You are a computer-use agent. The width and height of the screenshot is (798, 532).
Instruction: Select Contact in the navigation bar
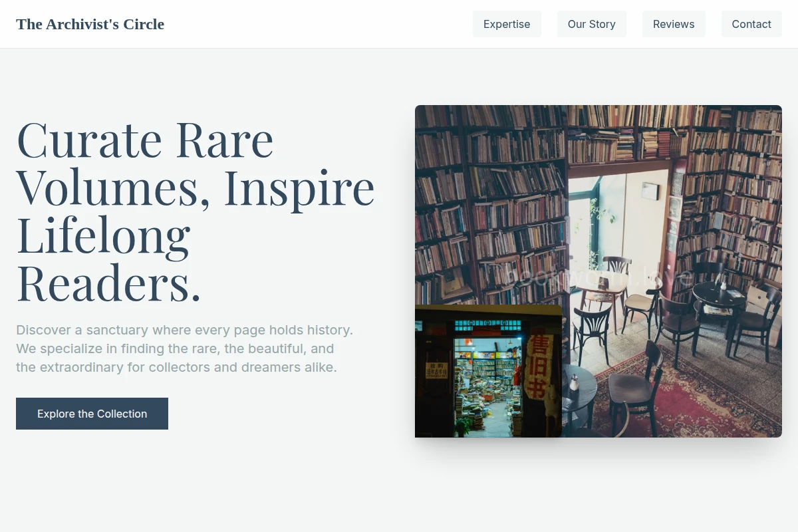coord(751,24)
